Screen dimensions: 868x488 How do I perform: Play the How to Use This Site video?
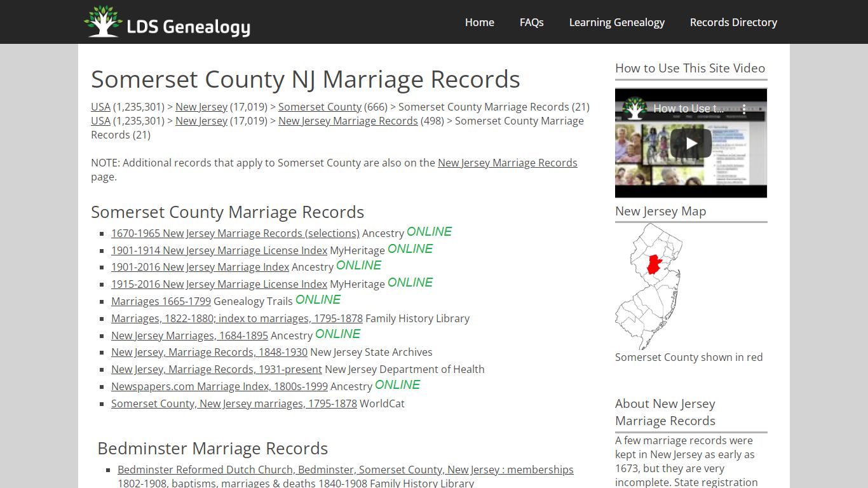pos(691,143)
